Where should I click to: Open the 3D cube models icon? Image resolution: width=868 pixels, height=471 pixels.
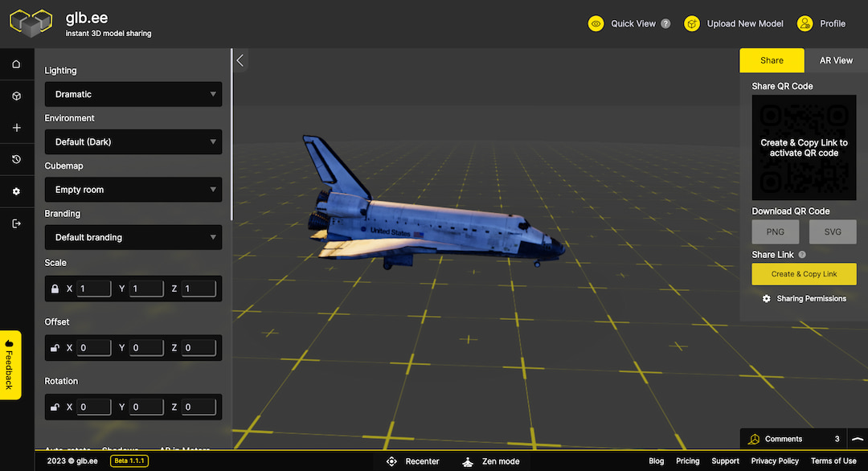coord(16,96)
